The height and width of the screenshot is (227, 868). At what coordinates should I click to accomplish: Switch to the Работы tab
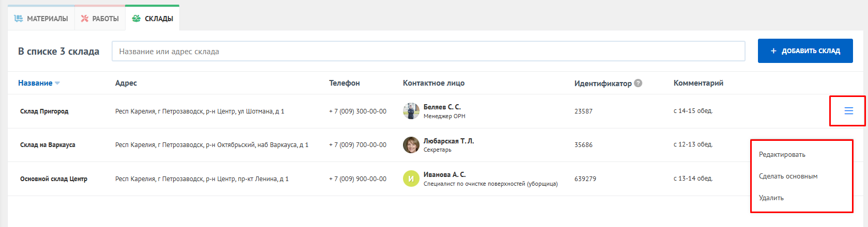point(100,19)
